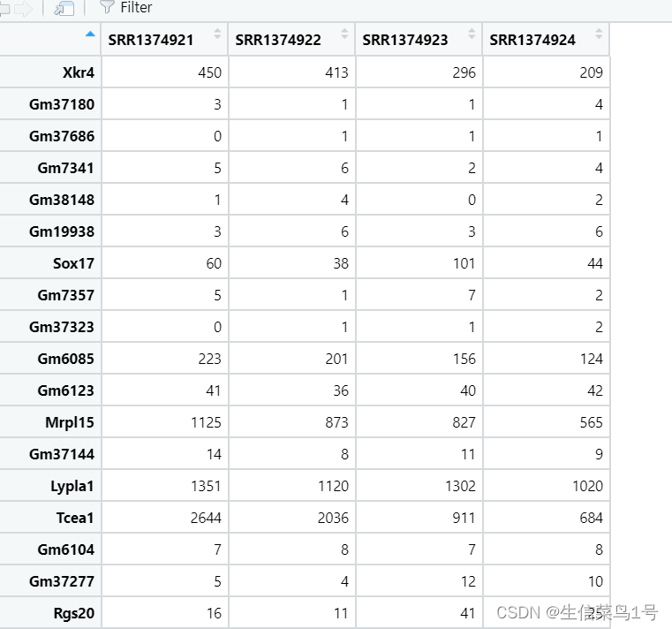Click the Gm6085 cell with value 156

pyautogui.click(x=419, y=359)
